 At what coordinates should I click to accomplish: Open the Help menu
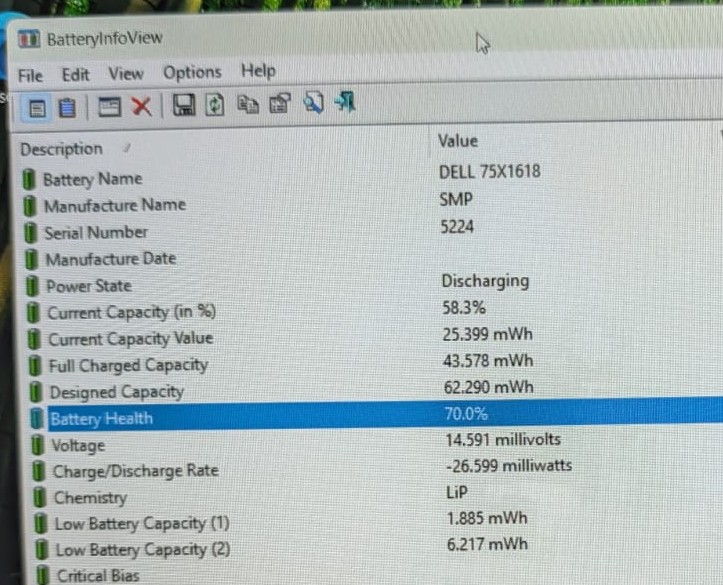point(258,71)
